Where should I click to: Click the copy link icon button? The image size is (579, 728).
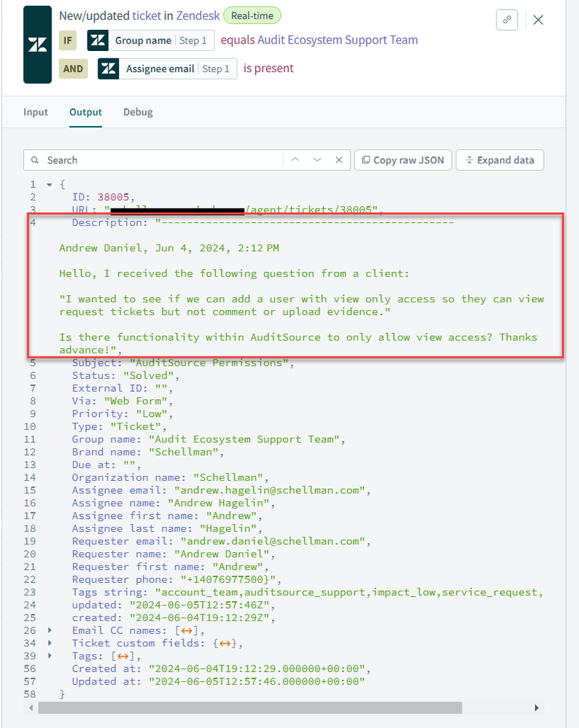(507, 20)
